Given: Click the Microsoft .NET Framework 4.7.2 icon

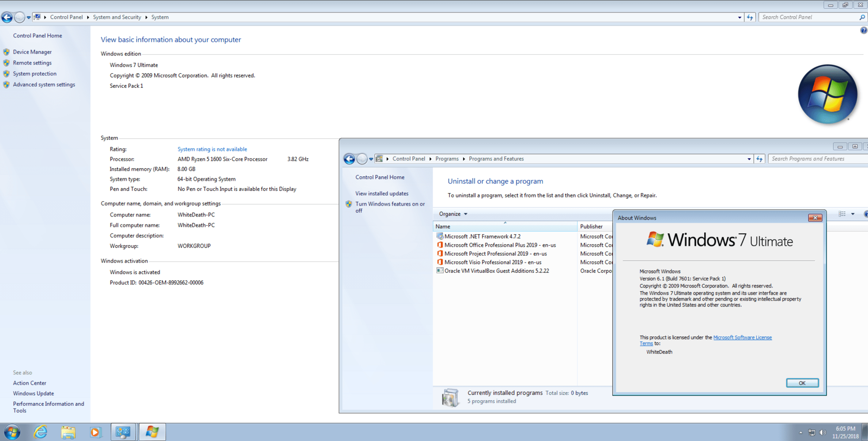Looking at the screenshot, I should point(440,237).
